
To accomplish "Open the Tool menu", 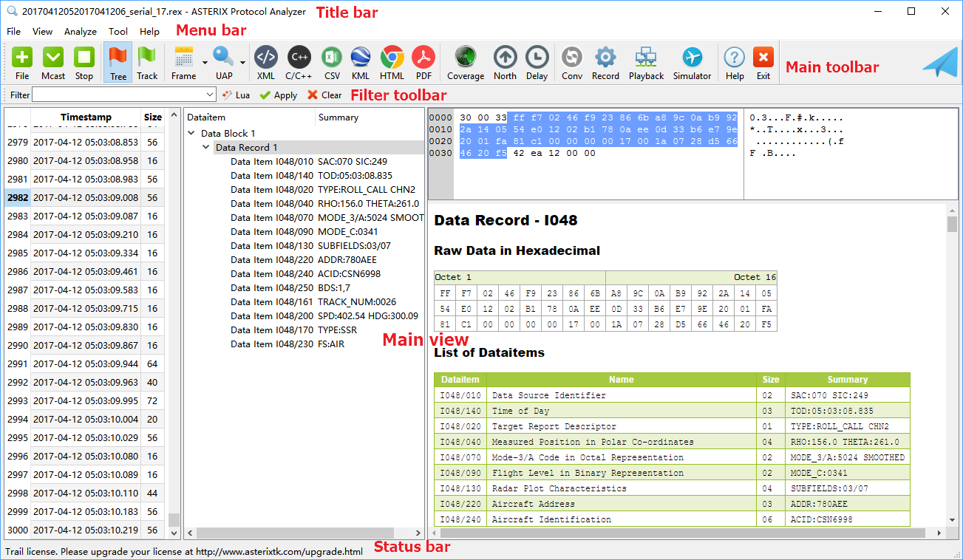I will tap(118, 32).
